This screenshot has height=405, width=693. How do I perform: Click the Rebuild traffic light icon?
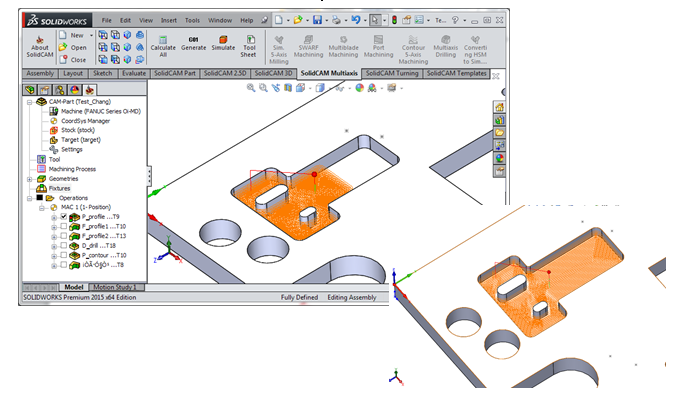coord(394,20)
